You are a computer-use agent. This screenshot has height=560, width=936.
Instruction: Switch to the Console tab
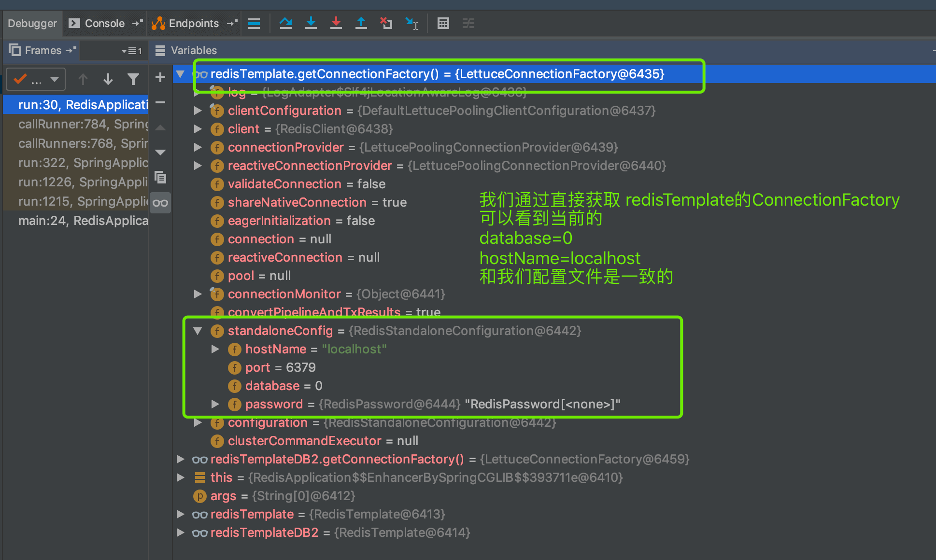pos(104,23)
